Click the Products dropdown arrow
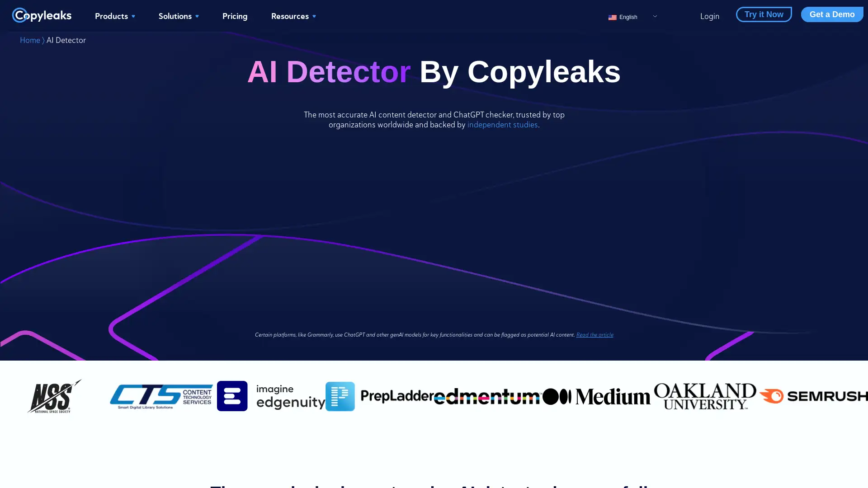Image resolution: width=868 pixels, height=488 pixels. [133, 16]
